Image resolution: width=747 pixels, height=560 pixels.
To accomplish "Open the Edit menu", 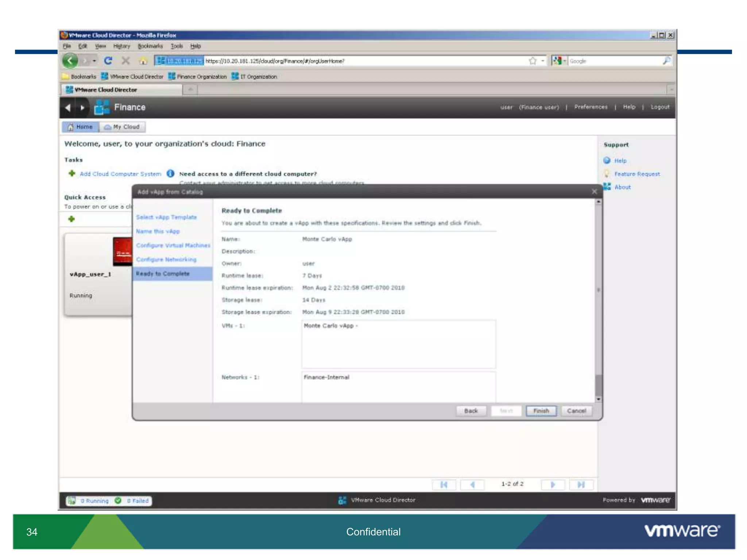I will (83, 46).
